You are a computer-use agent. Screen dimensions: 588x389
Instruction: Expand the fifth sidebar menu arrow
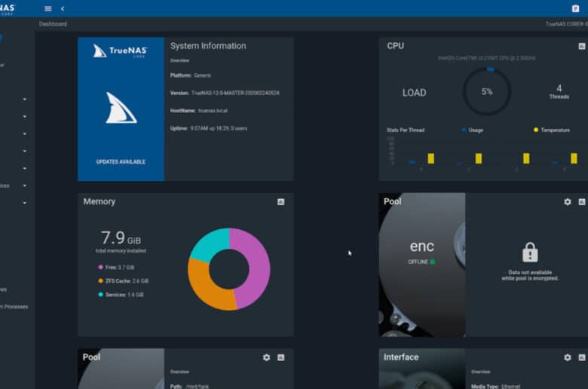[24, 168]
